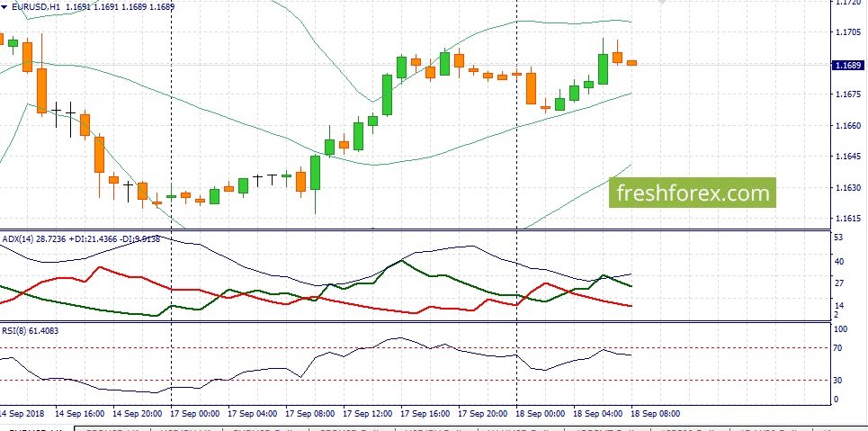Click the time label 17 Sep 04:00
This screenshot has height=431, width=868.
tap(253, 414)
